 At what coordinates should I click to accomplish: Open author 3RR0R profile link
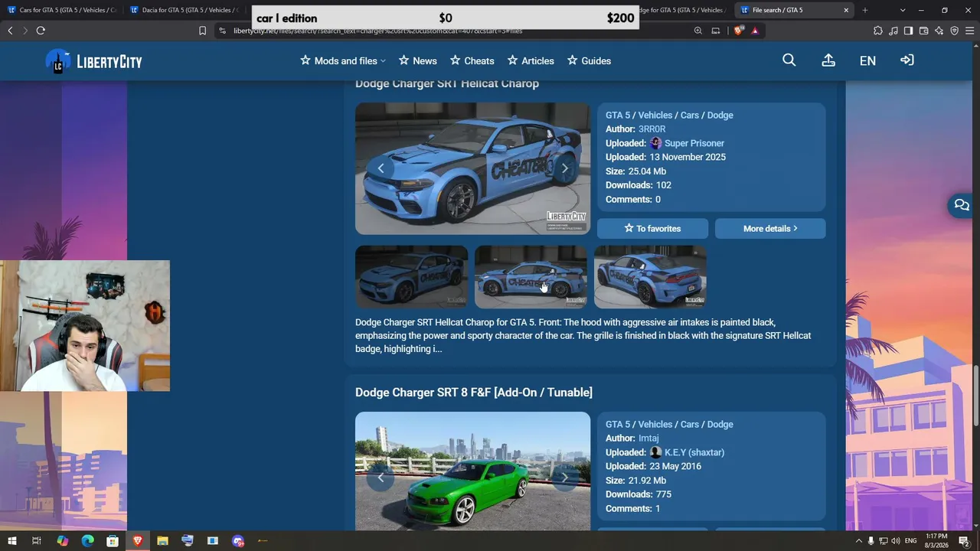(652, 129)
